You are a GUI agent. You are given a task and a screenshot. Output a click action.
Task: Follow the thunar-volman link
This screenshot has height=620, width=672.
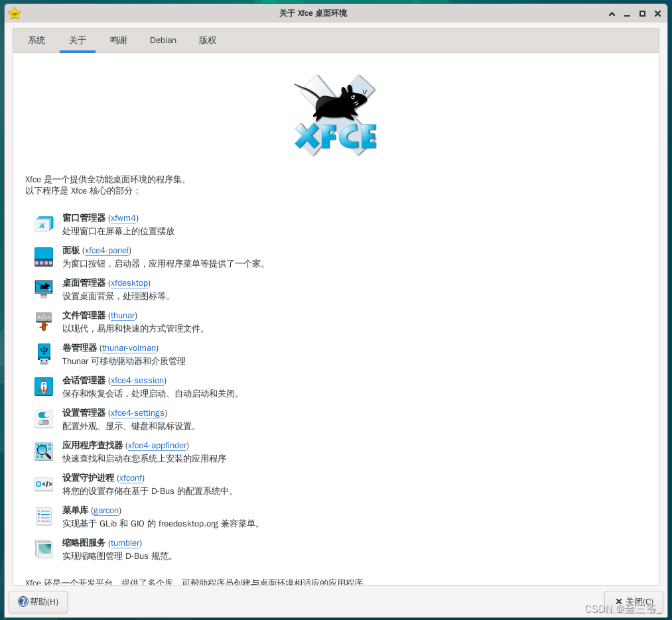pyautogui.click(x=129, y=348)
